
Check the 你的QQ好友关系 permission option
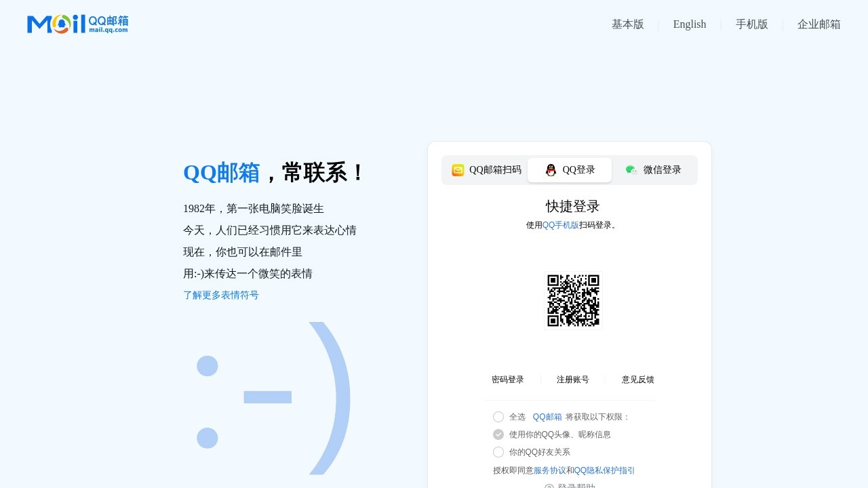(x=498, y=452)
